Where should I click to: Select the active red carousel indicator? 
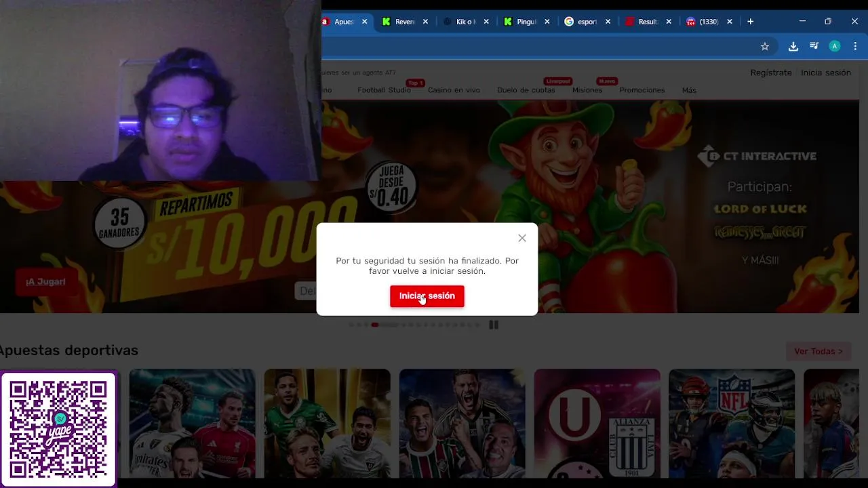pyautogui.click(x=374, y=325)
